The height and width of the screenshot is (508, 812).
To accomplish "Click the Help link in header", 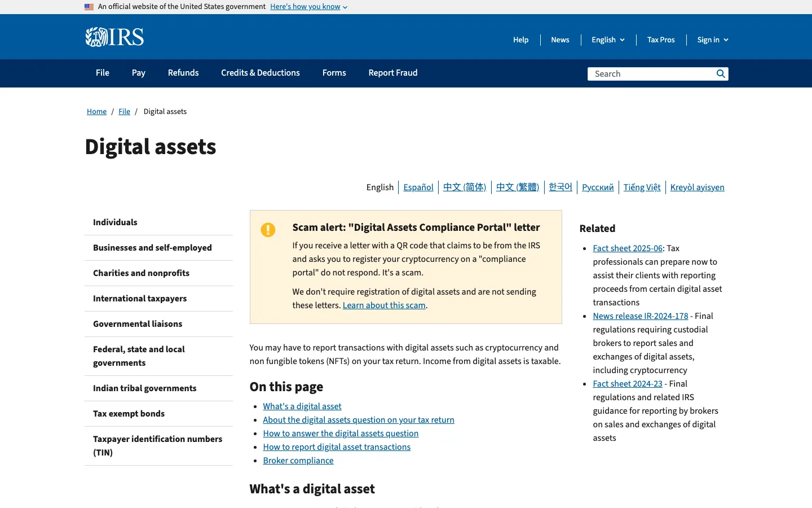I will click(521, 40).
